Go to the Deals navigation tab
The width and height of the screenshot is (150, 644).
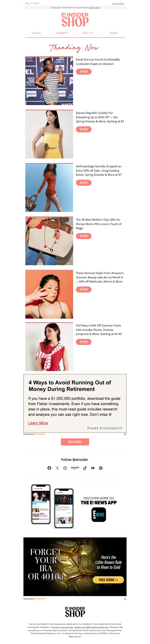point(36,33)
